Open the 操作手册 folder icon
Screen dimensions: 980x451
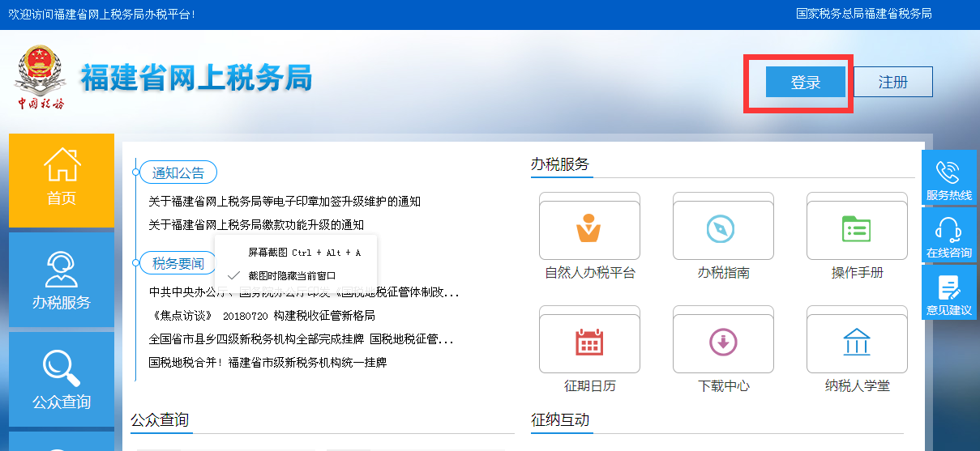click(x=857, y=229)
